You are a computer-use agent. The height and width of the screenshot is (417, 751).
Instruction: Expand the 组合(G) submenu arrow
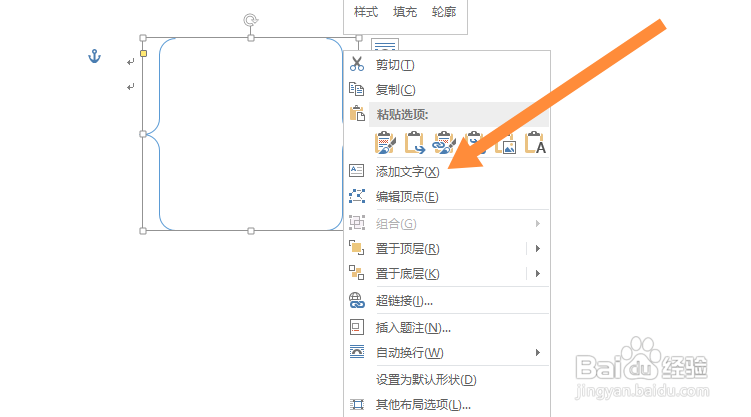tap(538, 224)
